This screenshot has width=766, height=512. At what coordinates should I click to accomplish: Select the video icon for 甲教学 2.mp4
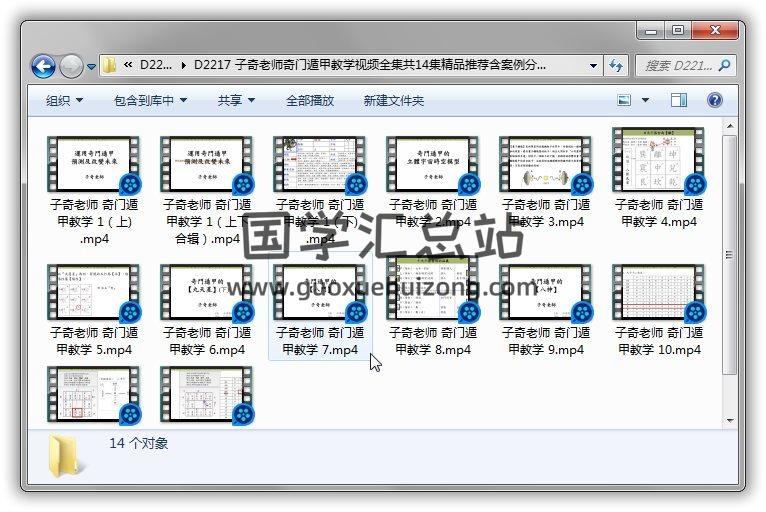(x=433, y=164)
